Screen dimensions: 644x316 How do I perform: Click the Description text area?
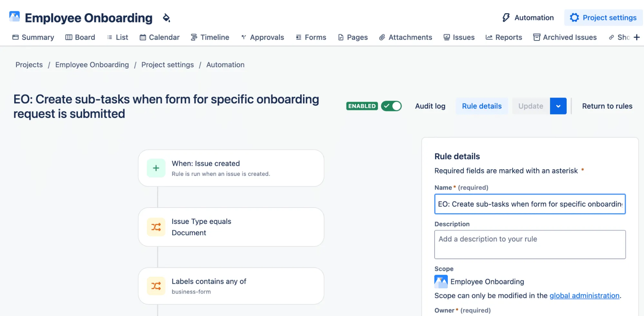point(530,244)
